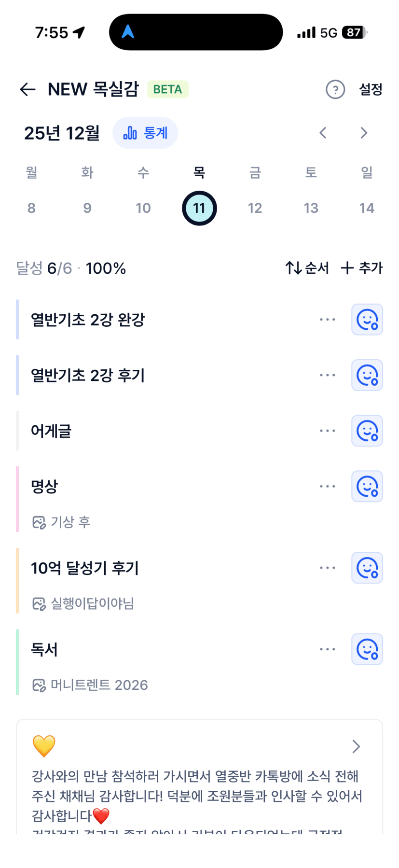Viewport: 399px width, 868px height.
Task: Select Friday 12 in week calendar
Action: tap(255, 208)
